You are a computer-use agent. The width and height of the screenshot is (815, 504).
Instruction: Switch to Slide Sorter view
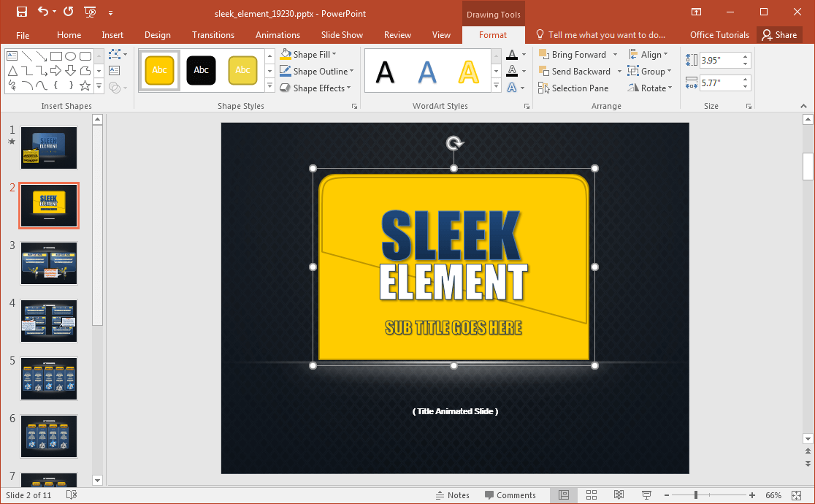point(592,495)
